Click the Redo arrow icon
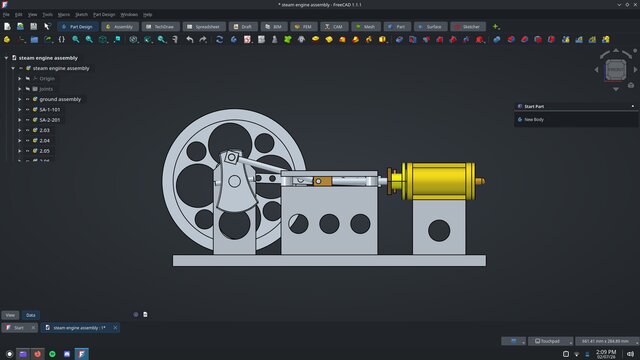This screenshot has width=640, height=360. point(203,40)
